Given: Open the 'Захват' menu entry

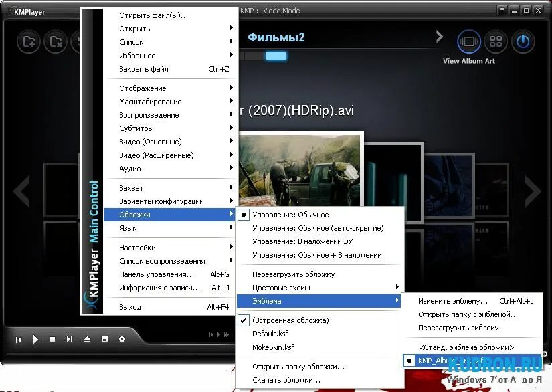Looking at the screenshot, I should (x=171, y=187).
